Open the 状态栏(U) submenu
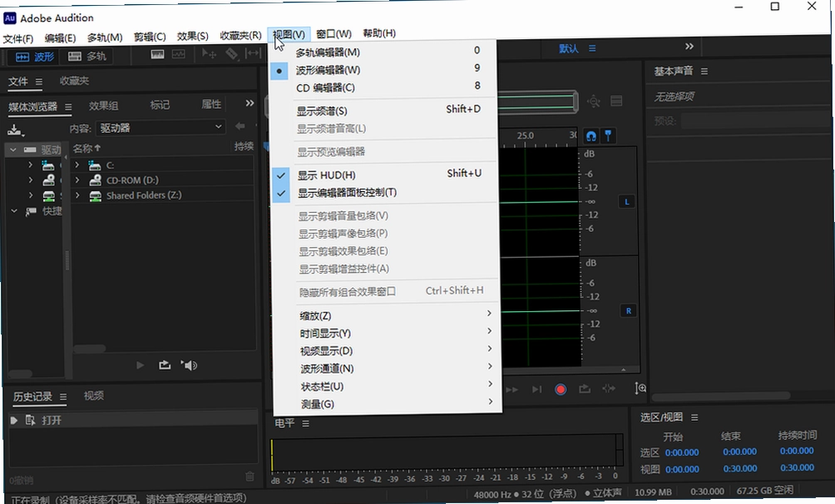Image resolution: width=835 pixels, height=504 pixels. (x=387, y=386)
